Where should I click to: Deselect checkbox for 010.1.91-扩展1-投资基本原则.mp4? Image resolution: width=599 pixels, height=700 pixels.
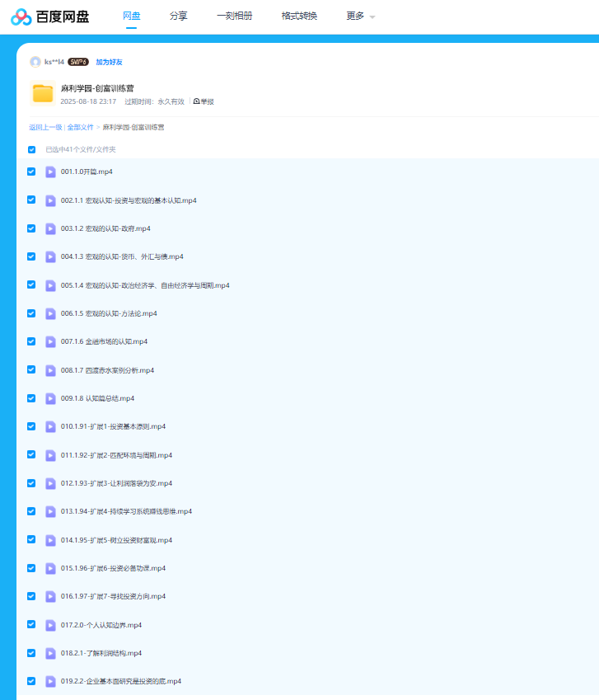(31, 426)
